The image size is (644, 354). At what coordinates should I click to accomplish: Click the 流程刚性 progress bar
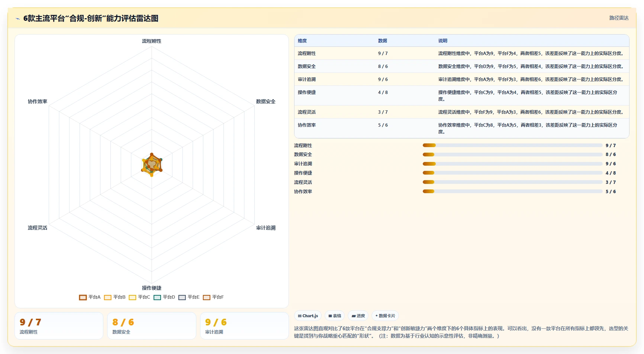pos(512,145)
